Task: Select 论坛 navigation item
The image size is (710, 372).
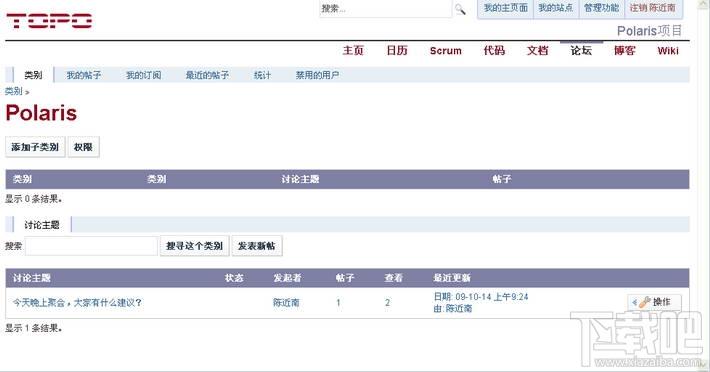Action: point(581,50)
